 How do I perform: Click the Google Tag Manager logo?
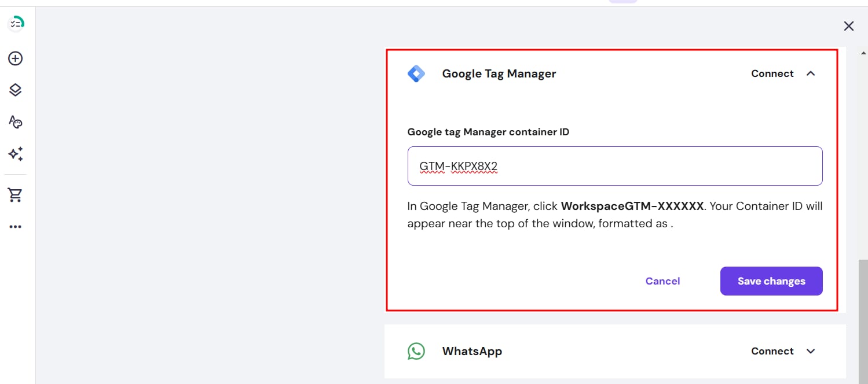click(416, 74)
